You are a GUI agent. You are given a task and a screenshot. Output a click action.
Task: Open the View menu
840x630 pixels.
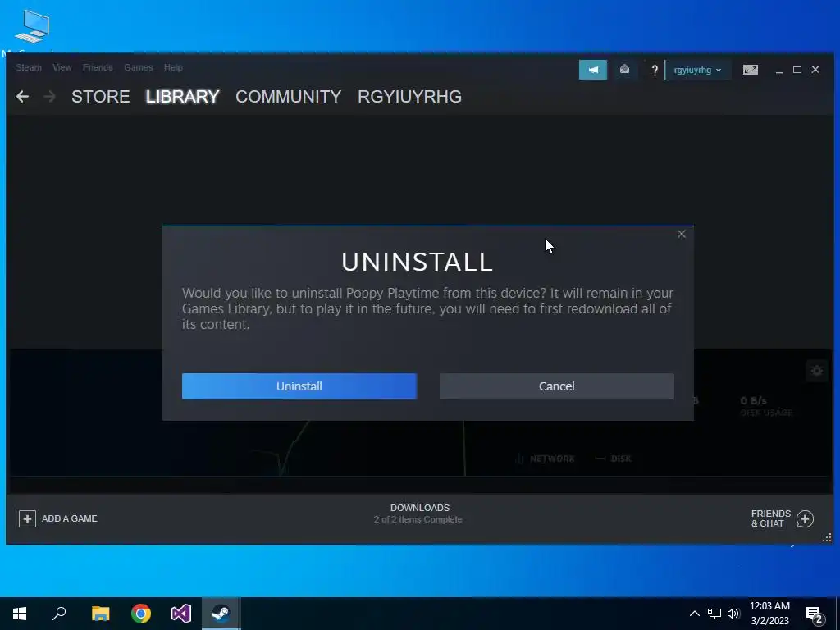point(62,67)
